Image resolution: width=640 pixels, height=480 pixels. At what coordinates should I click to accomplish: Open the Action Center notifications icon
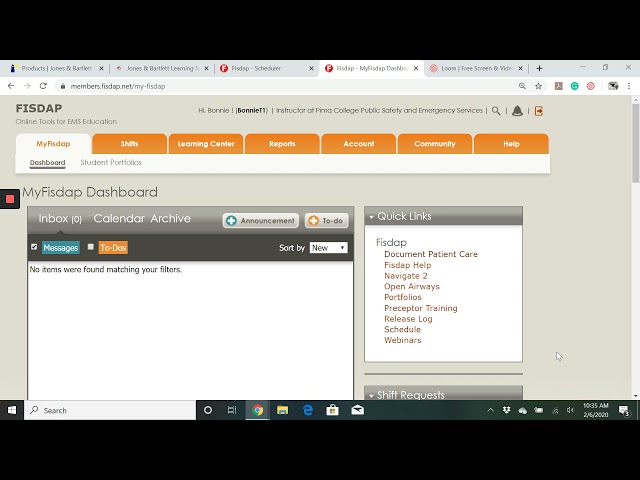tap(624, 411)
